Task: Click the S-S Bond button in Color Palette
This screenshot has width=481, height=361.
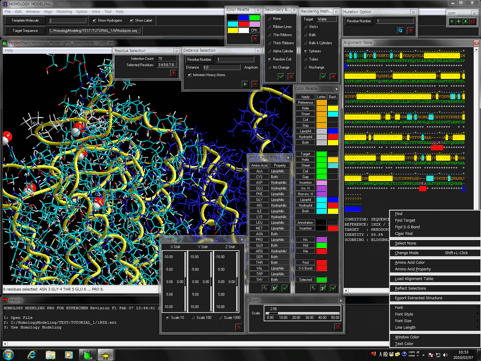Action: (x=305, y=268)
